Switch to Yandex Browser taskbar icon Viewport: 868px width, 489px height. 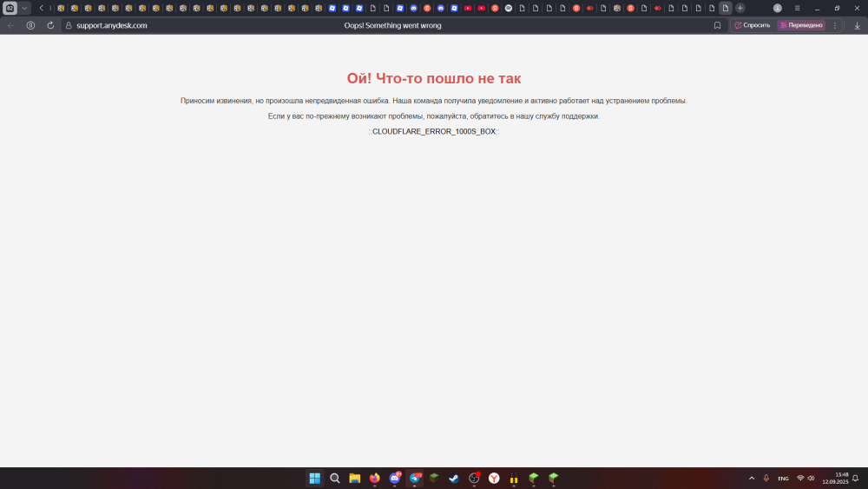click(x=494, y=479)
